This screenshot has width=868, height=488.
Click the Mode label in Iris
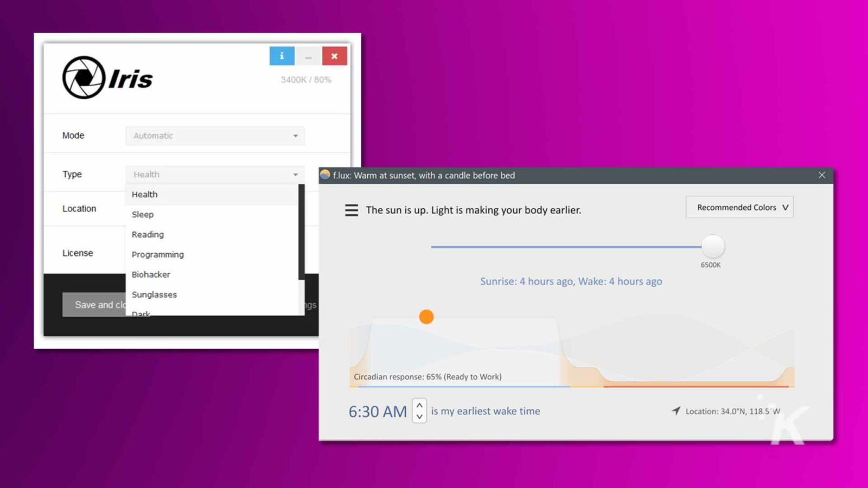tap(73, 136)
